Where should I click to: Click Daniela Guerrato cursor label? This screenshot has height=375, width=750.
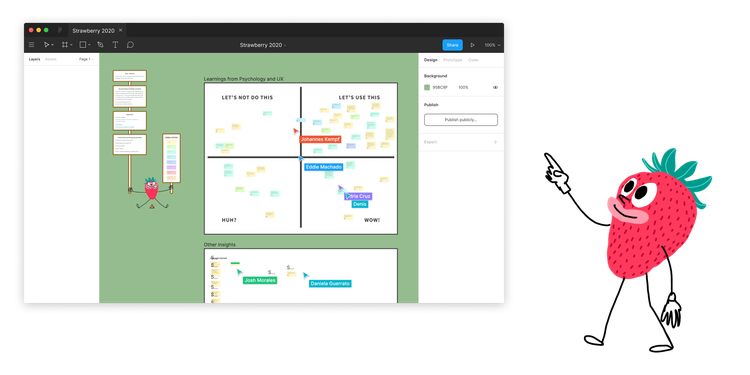click(x=330, y=284)
